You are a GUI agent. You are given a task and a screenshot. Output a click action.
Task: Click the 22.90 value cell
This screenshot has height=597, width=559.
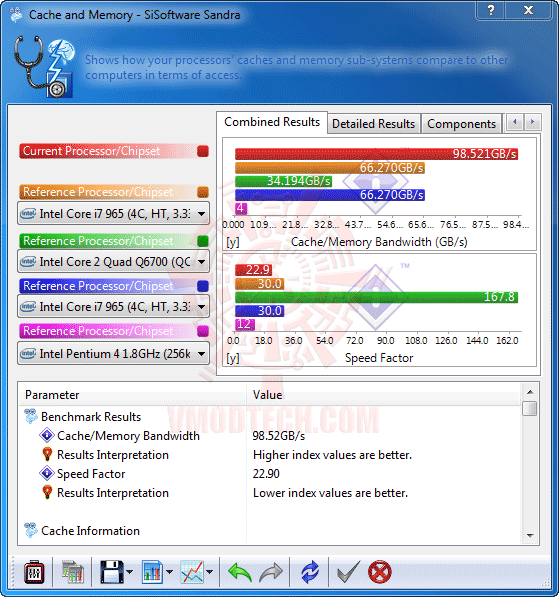click(x=266, y=474)
